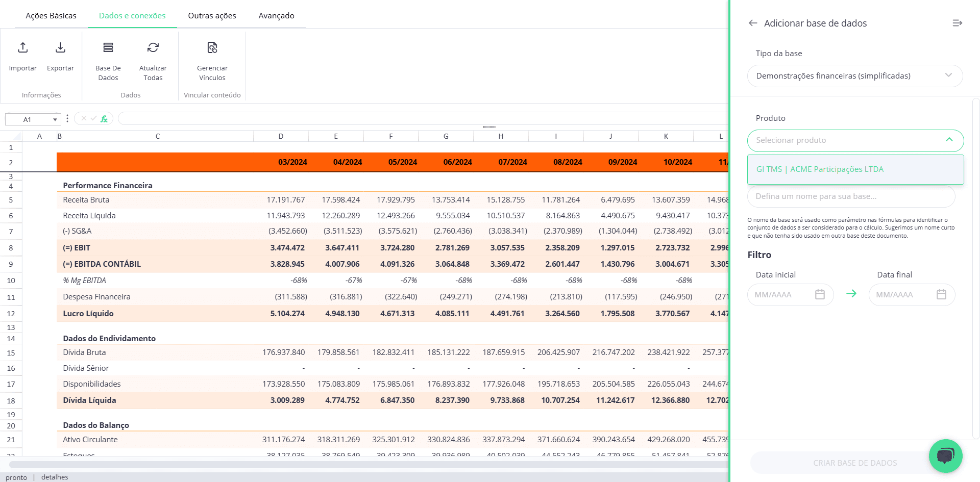Click cell value 17.191.767
This screenshot has height=482, width=980.
[x=286, y=199]
